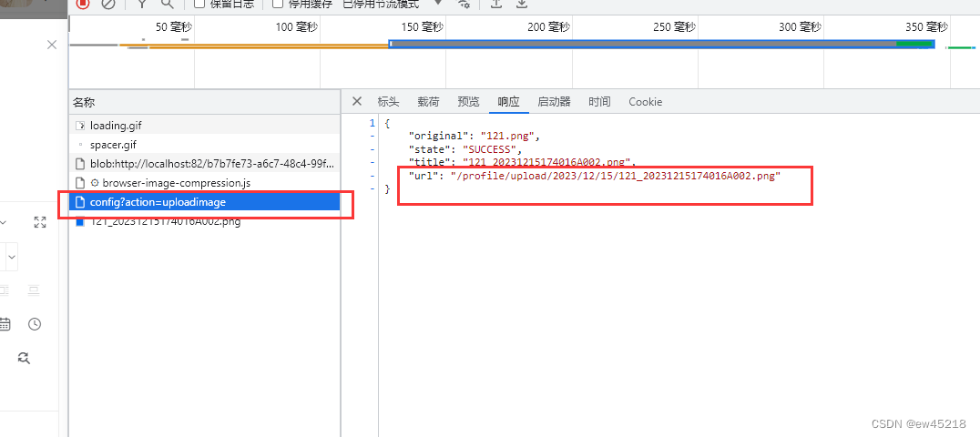Open the small dropdown arrow beside fullscreen icon
The height and width of the screenshot is (437, 980).
coord(3,222)
